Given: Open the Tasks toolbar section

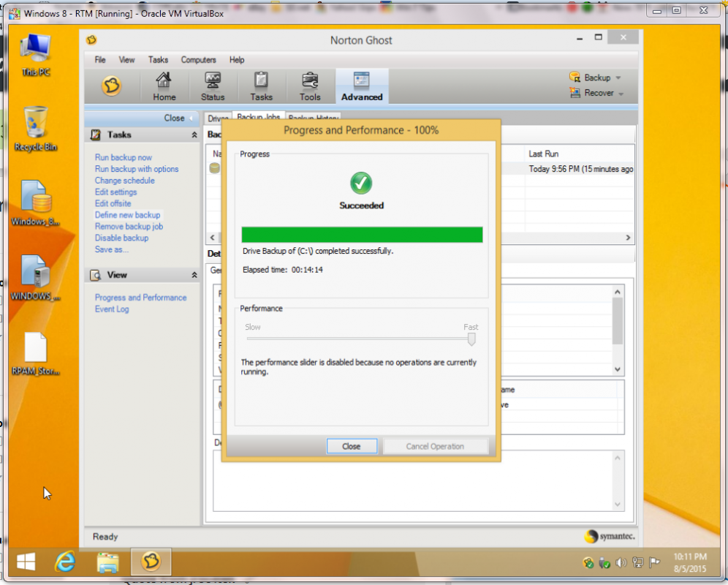Looking at the screenshot, I should [x=261, y=86].
